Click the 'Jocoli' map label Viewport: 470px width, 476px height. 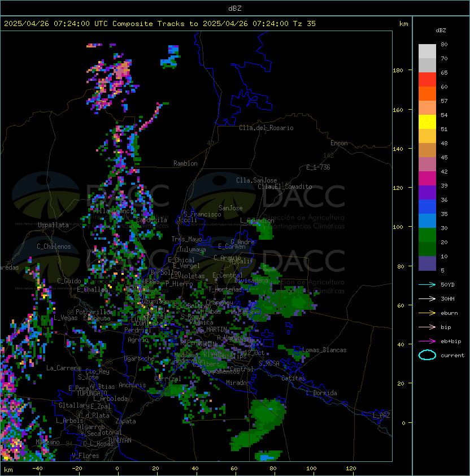coord(186,219)
